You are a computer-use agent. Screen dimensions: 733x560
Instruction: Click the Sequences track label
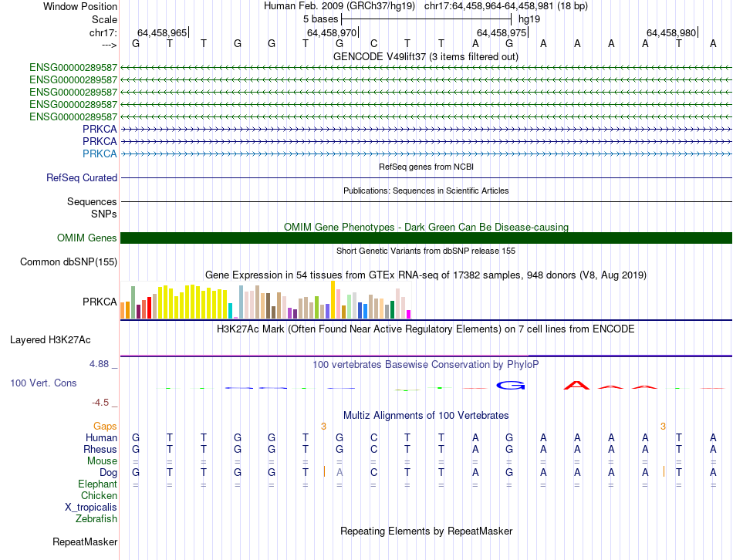[92, 201]
